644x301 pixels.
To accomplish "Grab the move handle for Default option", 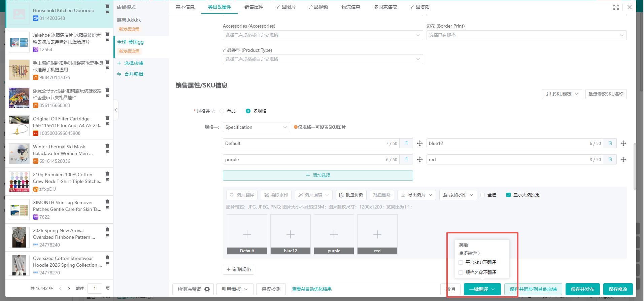I will (420, 143).
